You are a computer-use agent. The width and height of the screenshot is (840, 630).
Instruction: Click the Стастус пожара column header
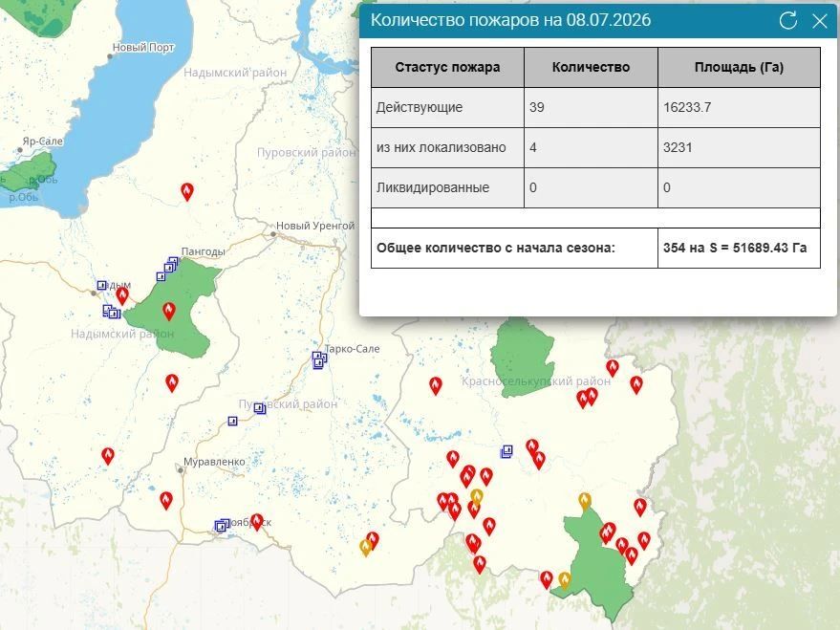coord(447,67)
